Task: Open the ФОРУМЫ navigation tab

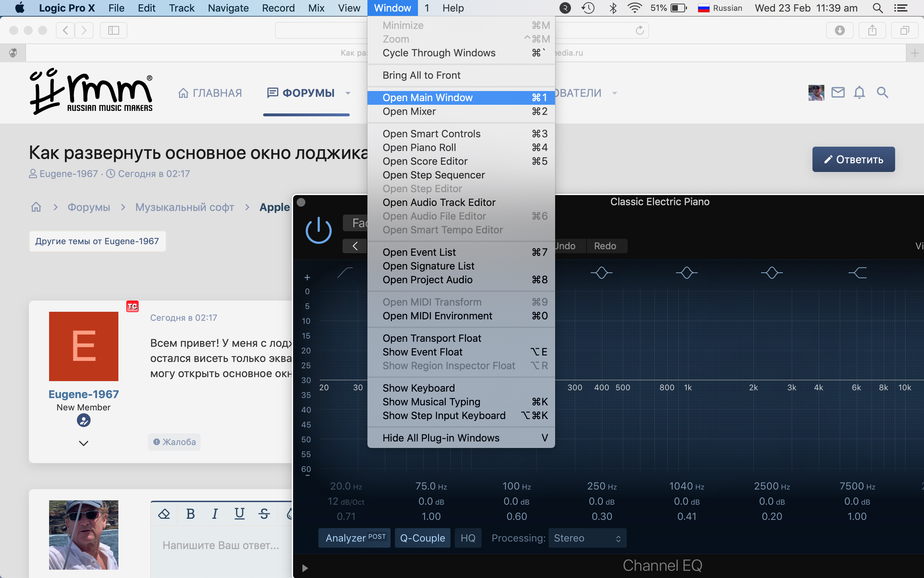Action: 301,93
